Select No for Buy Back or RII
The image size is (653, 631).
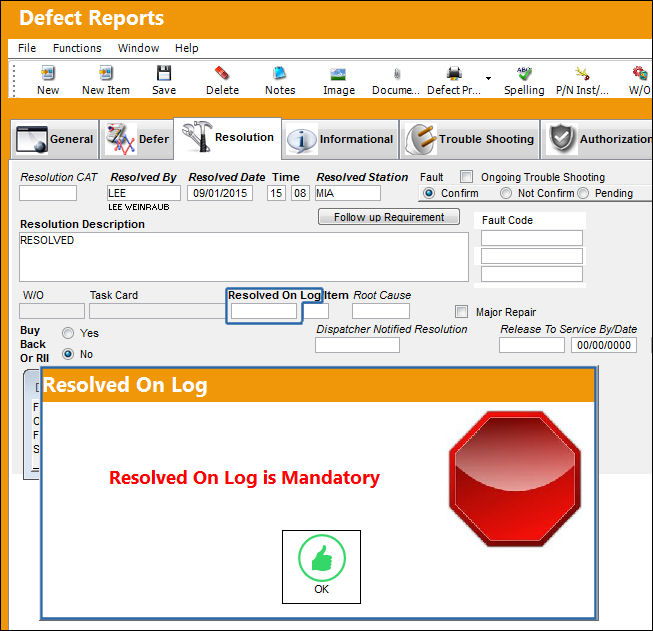click(68, 354)
